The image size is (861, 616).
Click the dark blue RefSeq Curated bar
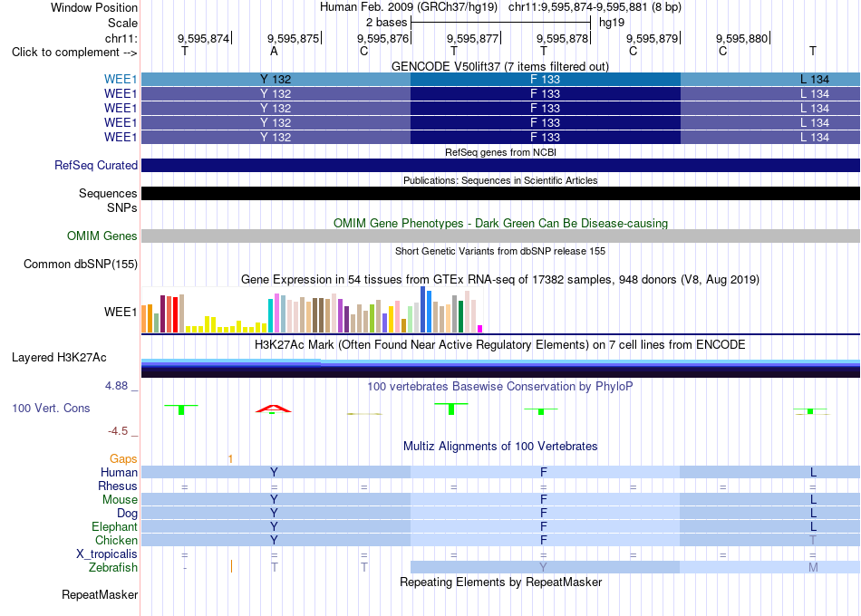pyautogui.click(x=501, y=165)
